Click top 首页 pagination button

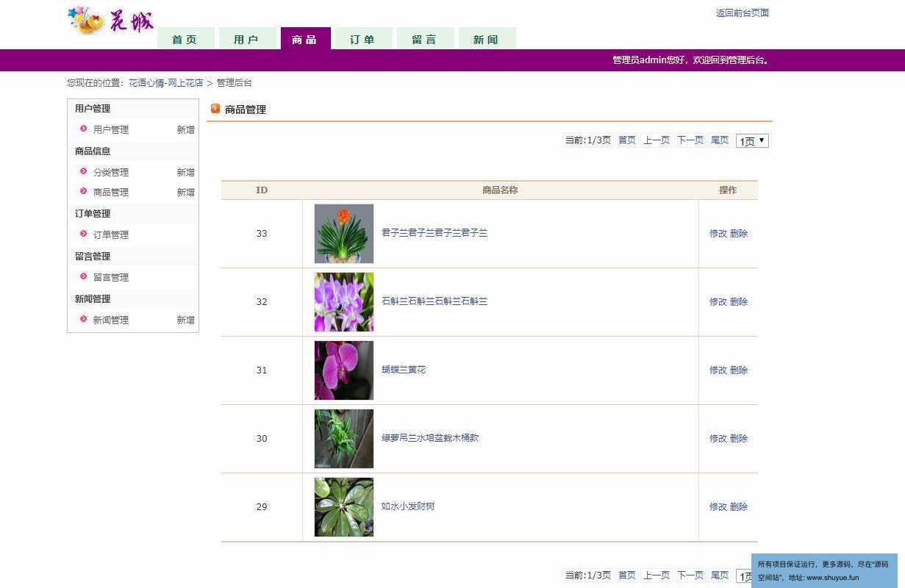(627, 140)
